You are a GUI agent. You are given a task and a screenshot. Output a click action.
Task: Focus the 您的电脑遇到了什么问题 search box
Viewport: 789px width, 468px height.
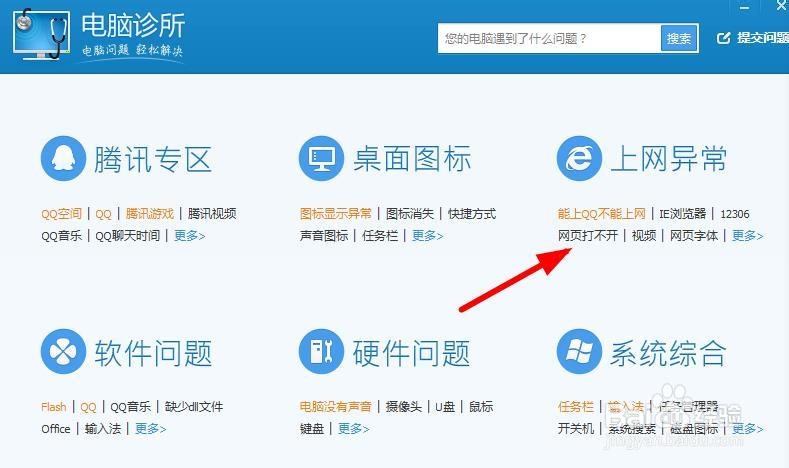coord(549,38)
